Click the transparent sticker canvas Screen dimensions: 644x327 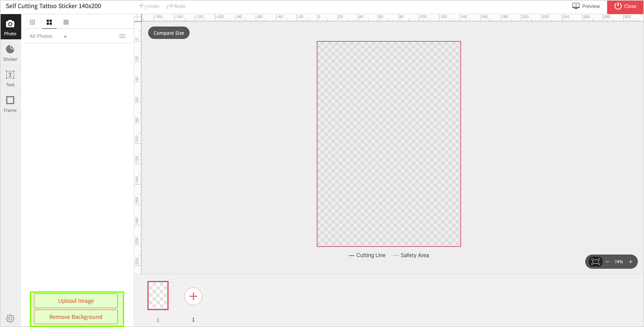(x=389, y=144)
